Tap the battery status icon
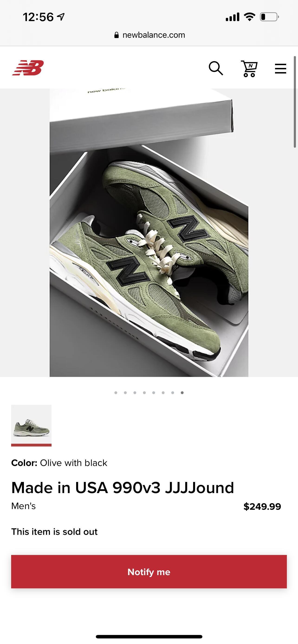This screenshot has width=298, height=644. [x=269, y=17]
